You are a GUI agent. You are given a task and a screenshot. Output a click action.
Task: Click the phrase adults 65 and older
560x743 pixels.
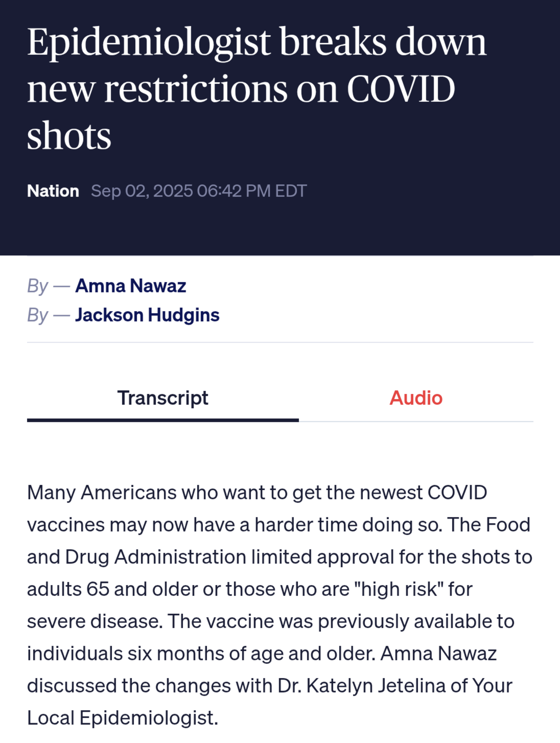click(112, 589)
